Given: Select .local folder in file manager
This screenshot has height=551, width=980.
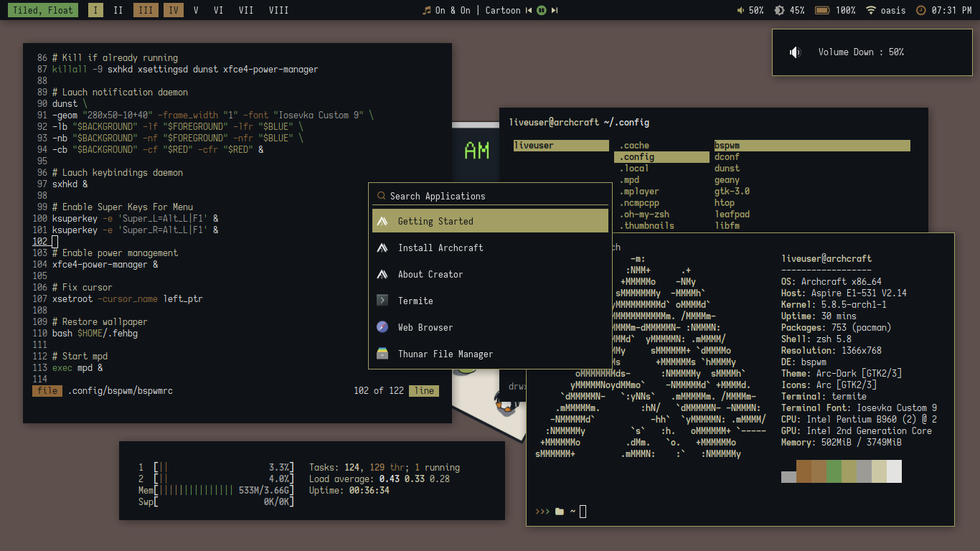Looking at the screenshot, I should pos(634,169).
